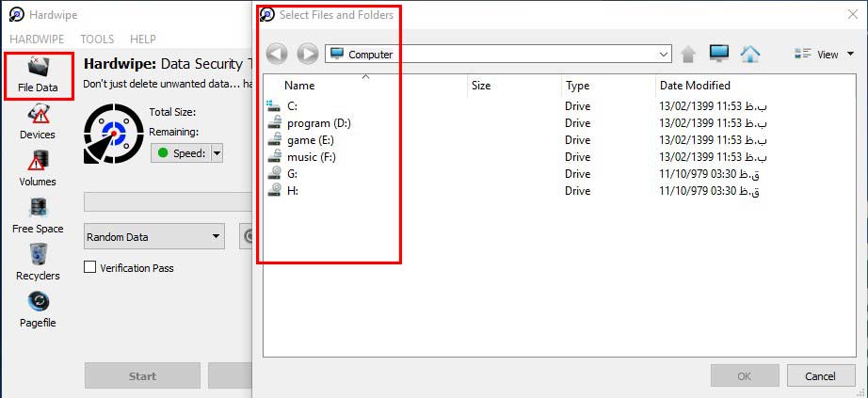Click the Start button
The height and width of the screenshot is (398, 868).
tap(142, 376)
